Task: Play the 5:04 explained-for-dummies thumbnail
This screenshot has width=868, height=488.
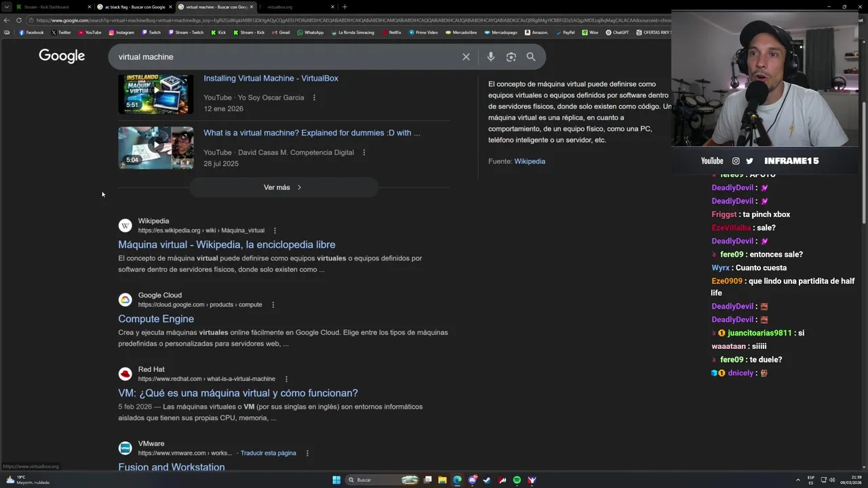Action: pos(156,148)
